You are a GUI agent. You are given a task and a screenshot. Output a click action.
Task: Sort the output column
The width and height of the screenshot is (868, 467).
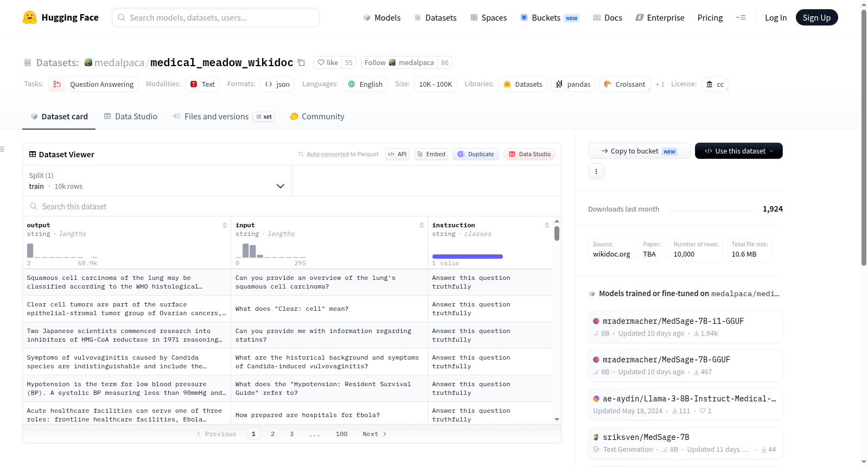[x=225, y=225]
